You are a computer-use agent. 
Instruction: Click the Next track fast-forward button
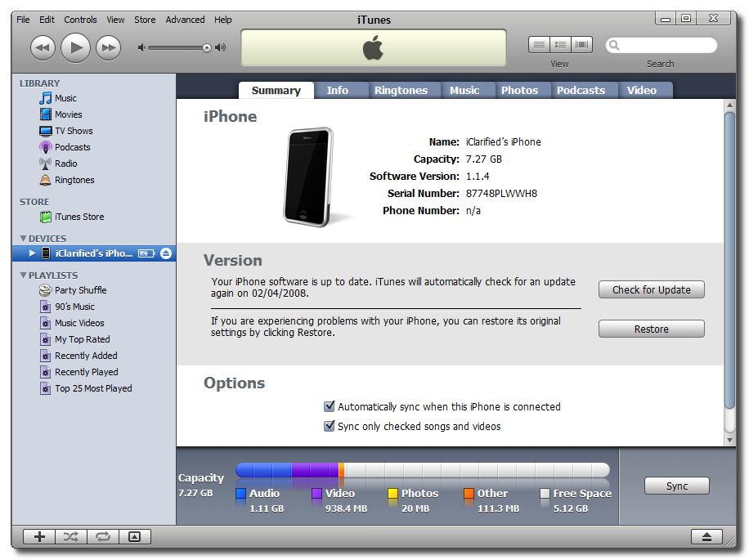pyautogui.click(x=109, y=47)
